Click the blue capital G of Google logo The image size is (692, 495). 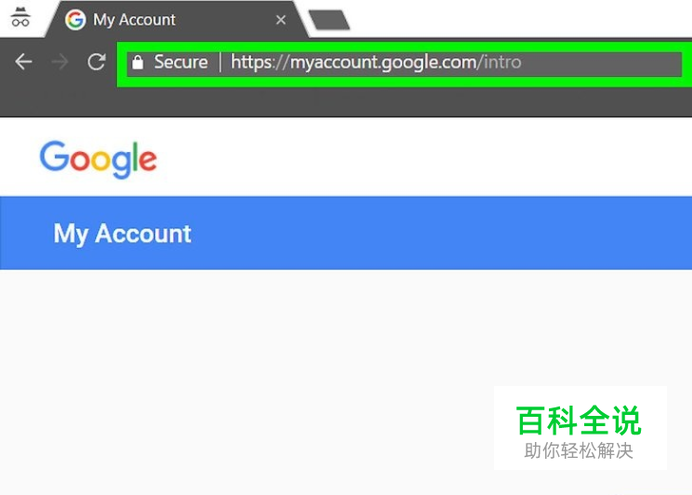coord(54,156)
